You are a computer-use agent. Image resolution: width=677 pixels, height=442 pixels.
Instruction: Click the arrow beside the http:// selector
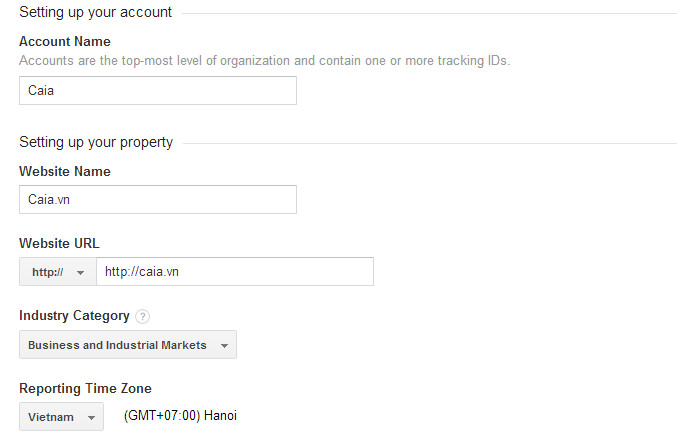tap(80, 272)
